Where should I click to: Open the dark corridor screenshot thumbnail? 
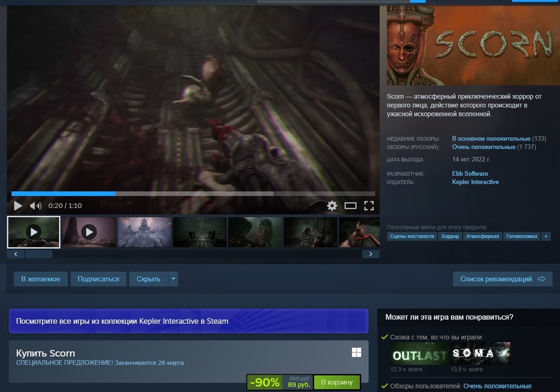click(200, 232)
